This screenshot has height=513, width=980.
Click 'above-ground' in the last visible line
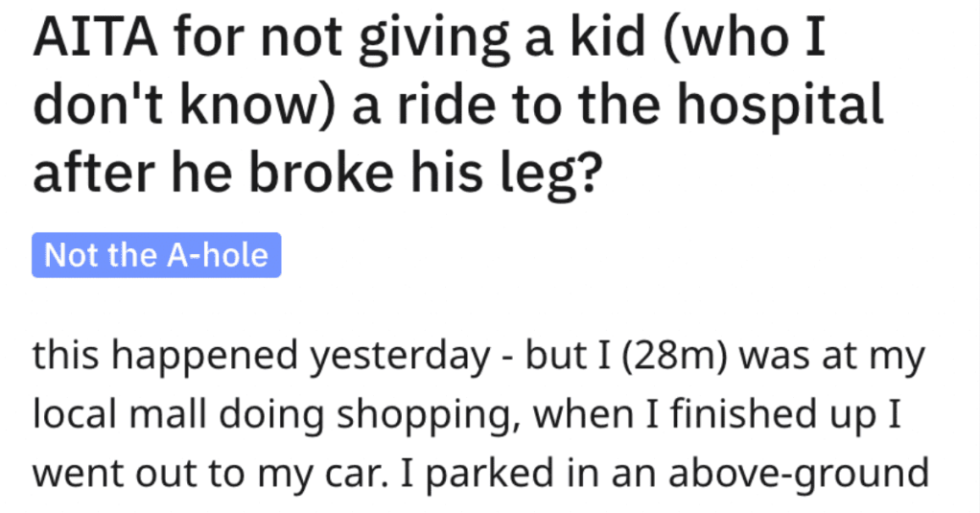coord(799,475)
